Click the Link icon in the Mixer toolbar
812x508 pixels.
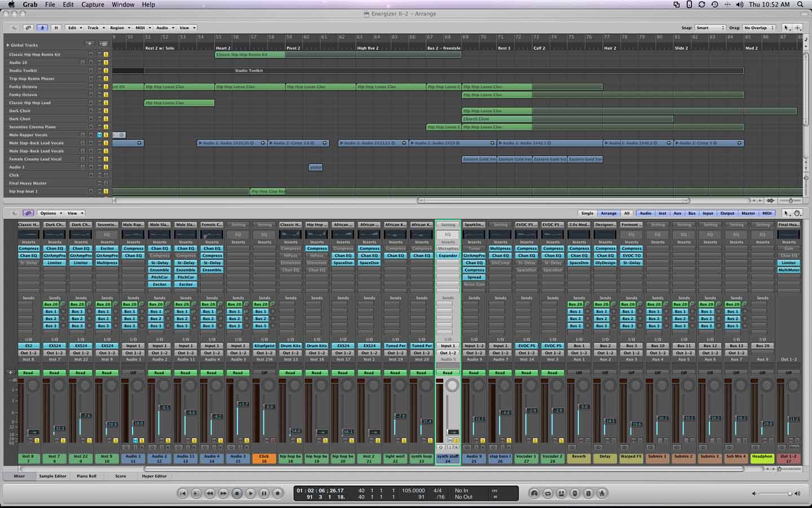tap(28, 213)
